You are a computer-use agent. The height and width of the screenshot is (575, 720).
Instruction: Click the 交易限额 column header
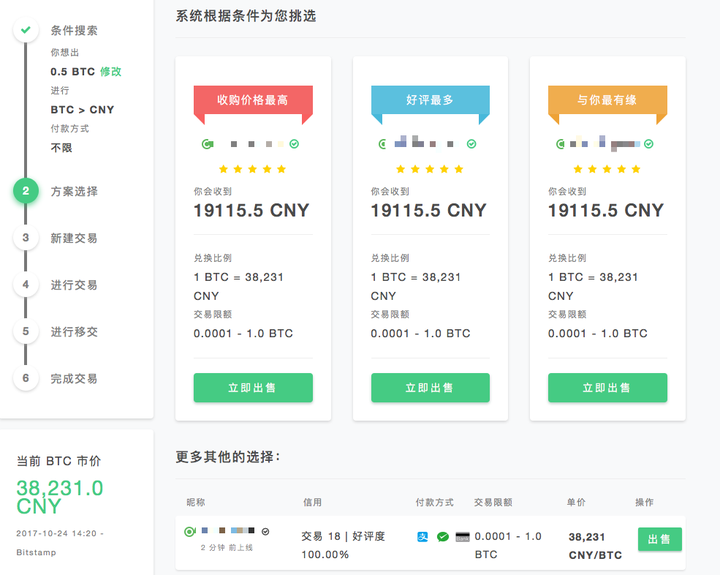tap(493, 502)
